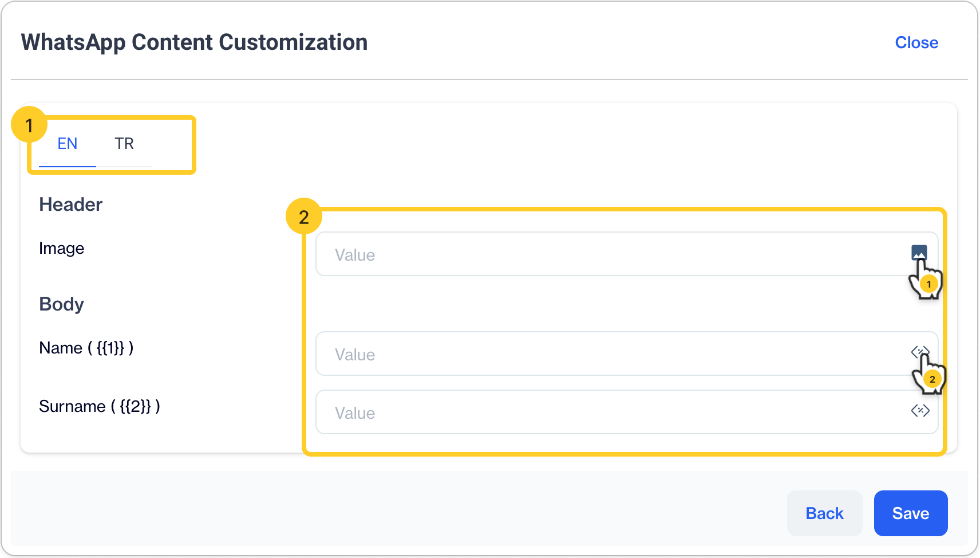Switch to the TR language tab
Image resolution: width=980 pixels, height=558 pixels.
coord(124,144)
